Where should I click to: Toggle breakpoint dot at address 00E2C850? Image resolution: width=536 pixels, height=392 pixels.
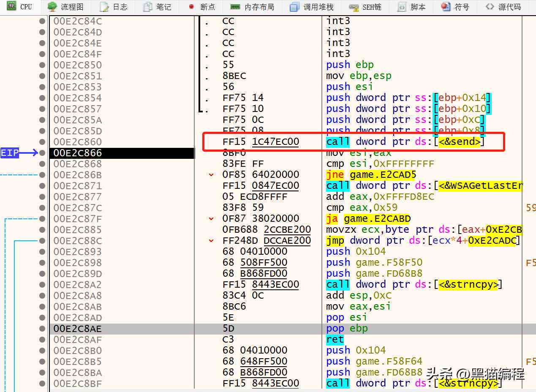tap(42, 65)
